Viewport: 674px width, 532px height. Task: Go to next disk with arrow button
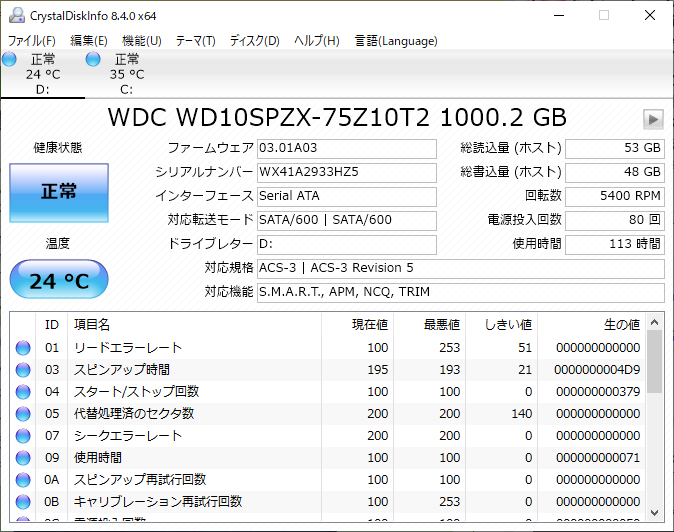click(x=653, y=119)
